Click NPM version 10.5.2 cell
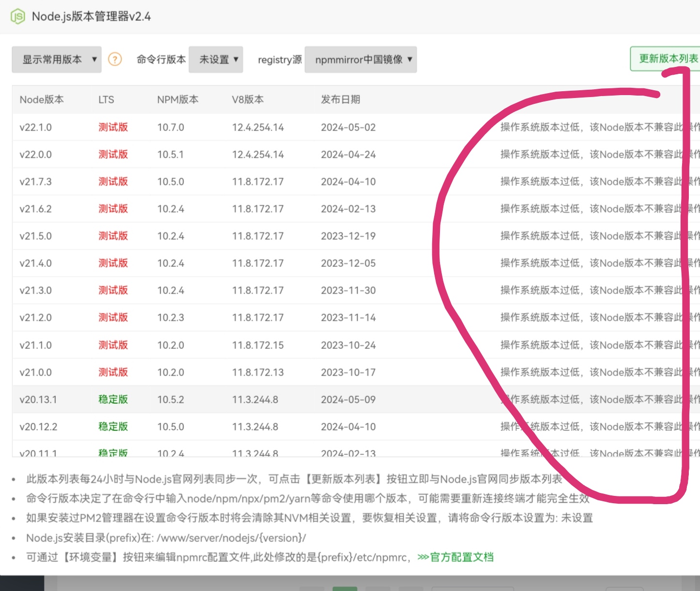Viewport: 700px width, 591px height. (171, 399)
